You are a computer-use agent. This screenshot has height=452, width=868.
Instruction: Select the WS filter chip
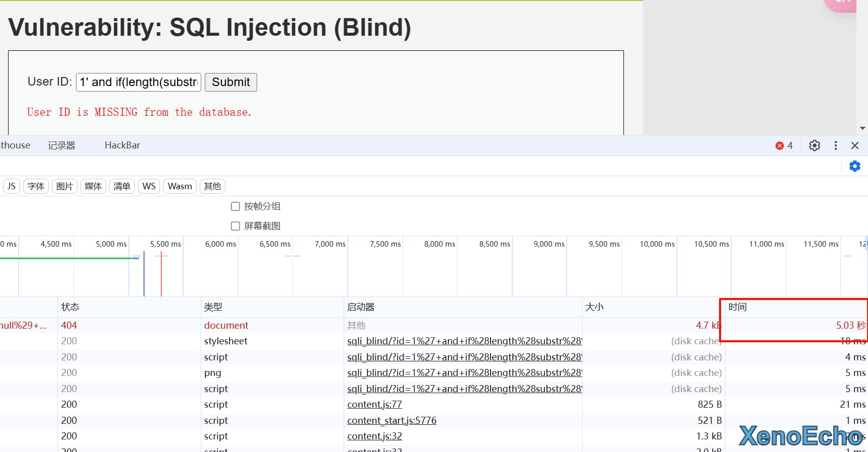pyautogui.click(x=149, y=186)
